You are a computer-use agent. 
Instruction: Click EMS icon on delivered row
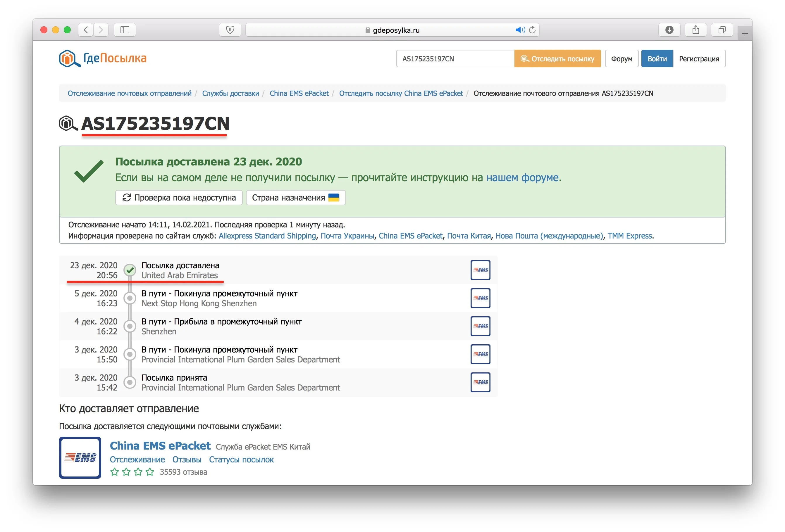480,270
